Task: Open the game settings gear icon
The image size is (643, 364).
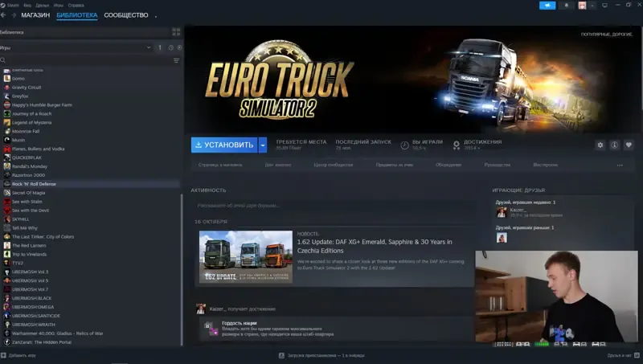Action: 600,145
